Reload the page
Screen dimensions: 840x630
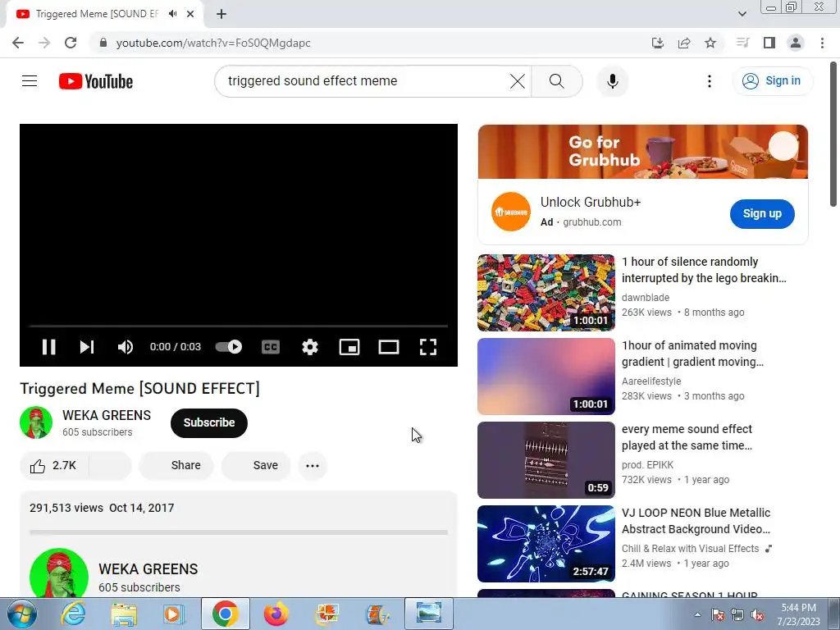(x=71, y=43)
